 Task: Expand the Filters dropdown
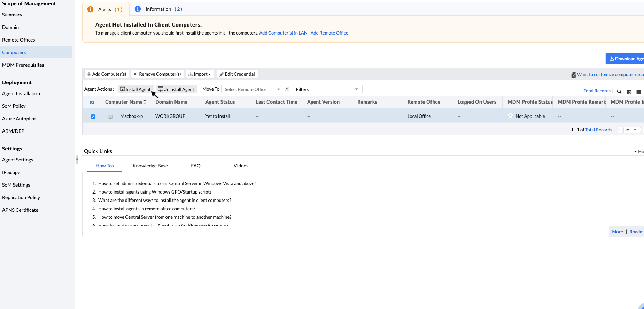(x=327, y=89)
